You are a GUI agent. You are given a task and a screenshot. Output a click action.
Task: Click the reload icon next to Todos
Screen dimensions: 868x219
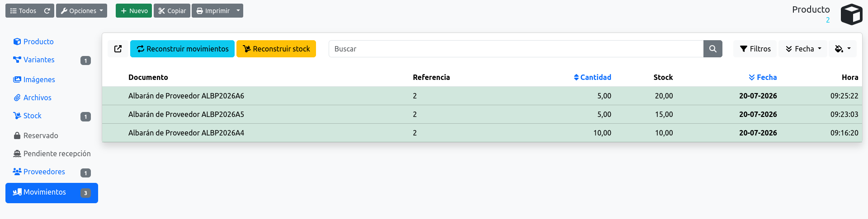(47, 11)
